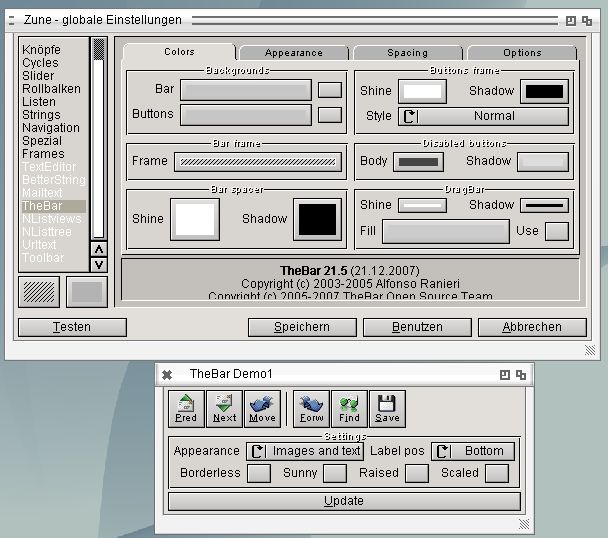Enable the Borderless checkbox

coord(258,473)
